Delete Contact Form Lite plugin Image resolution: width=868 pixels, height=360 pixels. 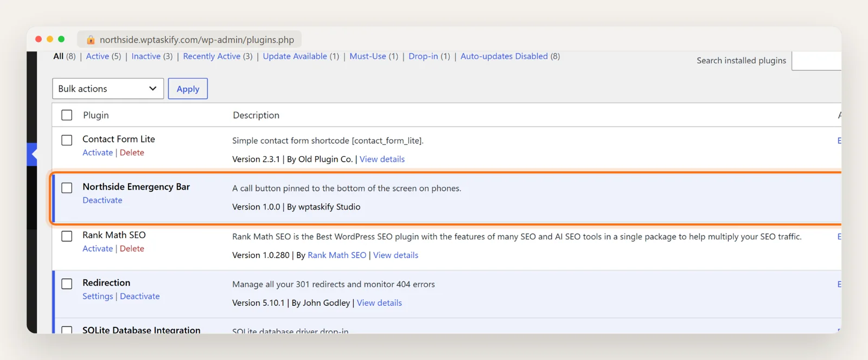[132, 152]
